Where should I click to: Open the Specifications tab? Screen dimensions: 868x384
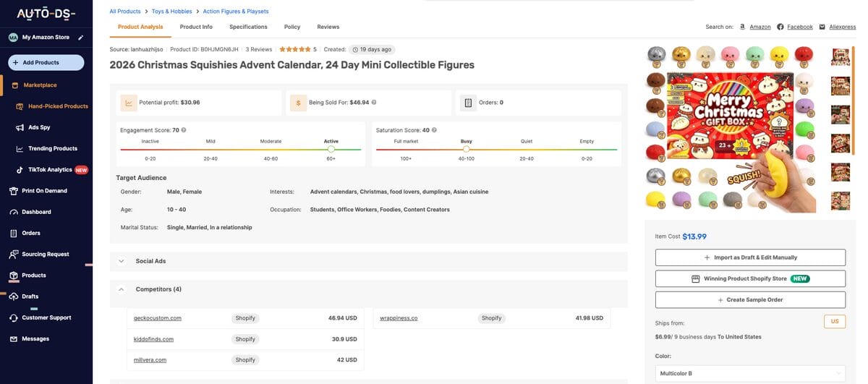(248, 27)
